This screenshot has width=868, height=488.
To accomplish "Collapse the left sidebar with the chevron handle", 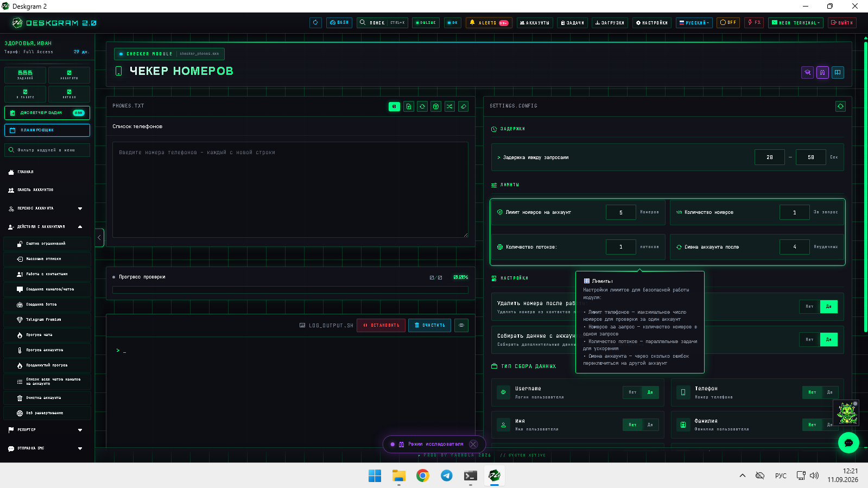I will [x=99, y=238].
